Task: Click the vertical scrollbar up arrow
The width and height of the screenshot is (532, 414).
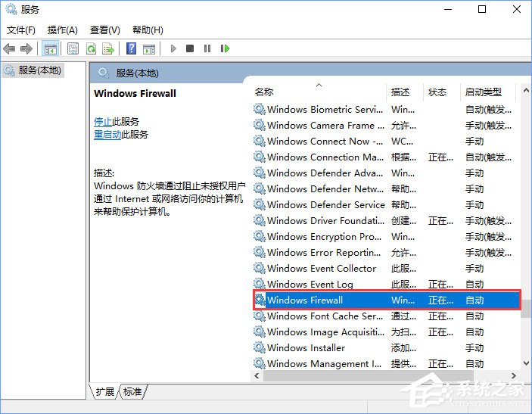Action: [526, 90]
